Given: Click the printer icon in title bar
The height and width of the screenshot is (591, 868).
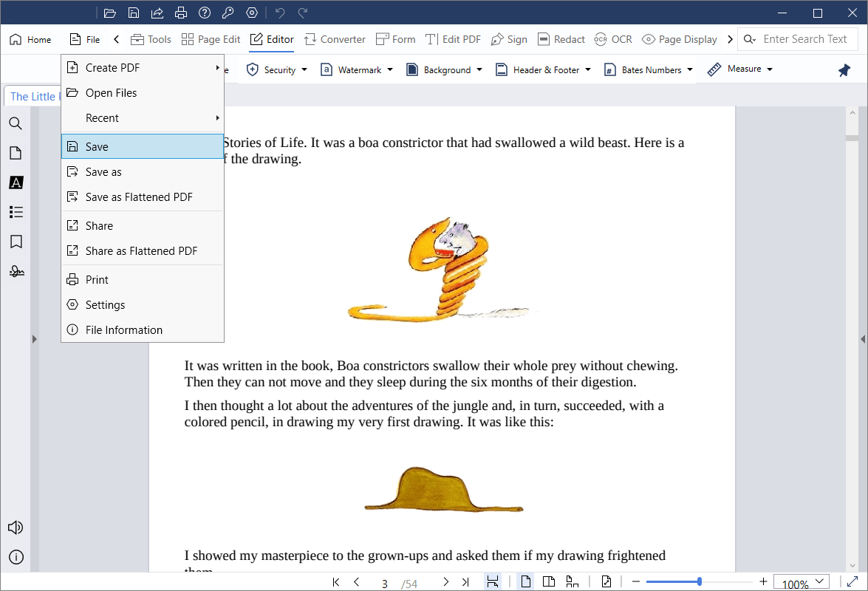Looking at the screenshot, I should pos(181,13).
